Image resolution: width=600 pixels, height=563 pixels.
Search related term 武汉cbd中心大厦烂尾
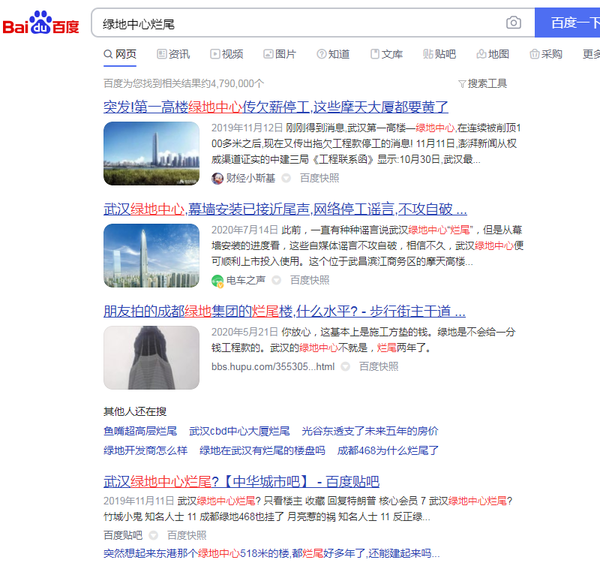coord(240,431)
